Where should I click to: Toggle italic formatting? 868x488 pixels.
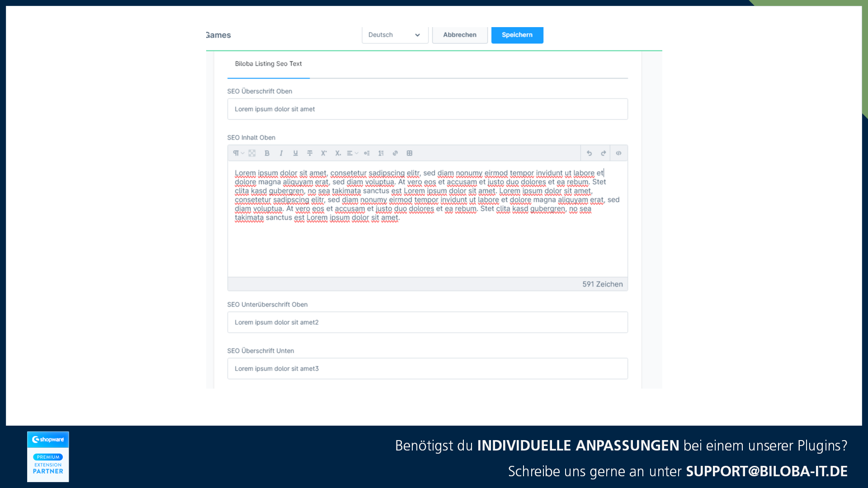point(281,153)
